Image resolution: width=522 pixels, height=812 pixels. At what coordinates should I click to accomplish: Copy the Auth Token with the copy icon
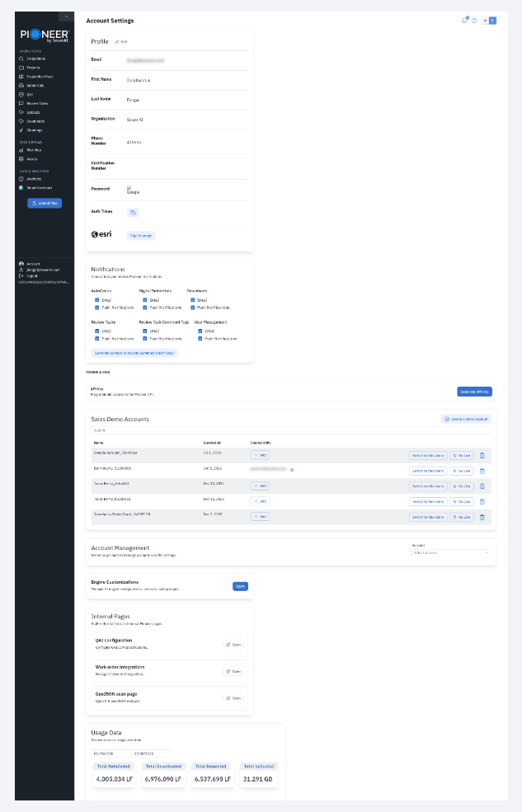pyautogui.click(x=133, y=213)
